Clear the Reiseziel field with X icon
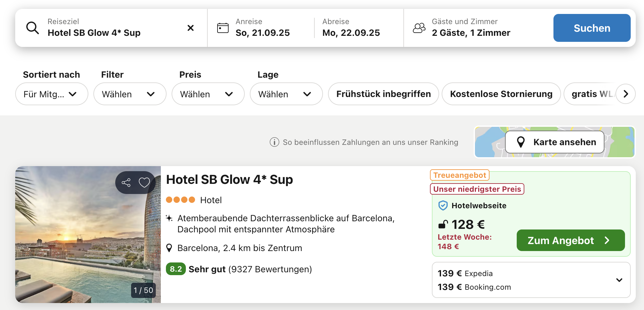644x310 pixels. (x=191, y=28)
